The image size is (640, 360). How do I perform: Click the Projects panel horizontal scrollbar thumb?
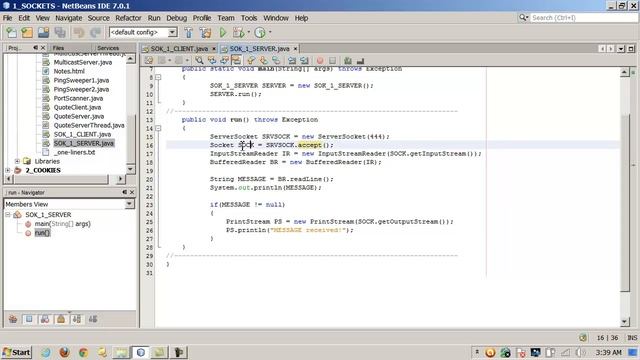click(x=61, y=179)
